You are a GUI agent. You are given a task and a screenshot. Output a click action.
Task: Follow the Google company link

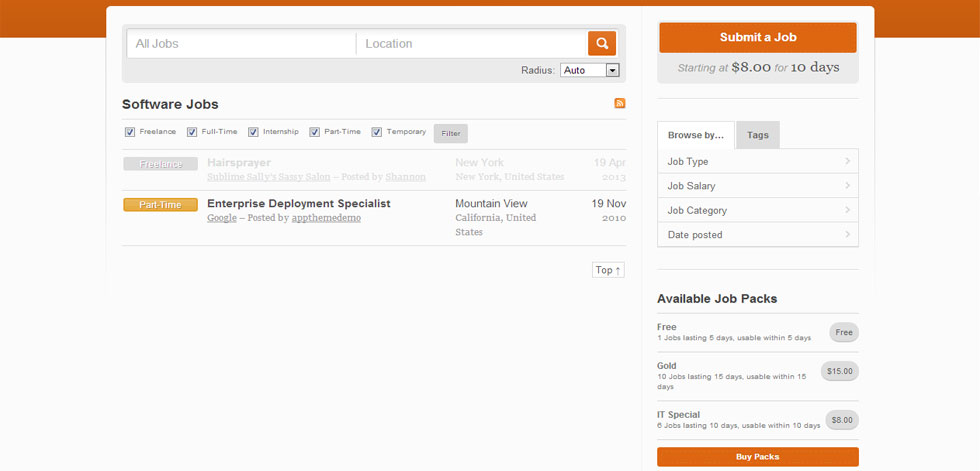pos(222,218)
